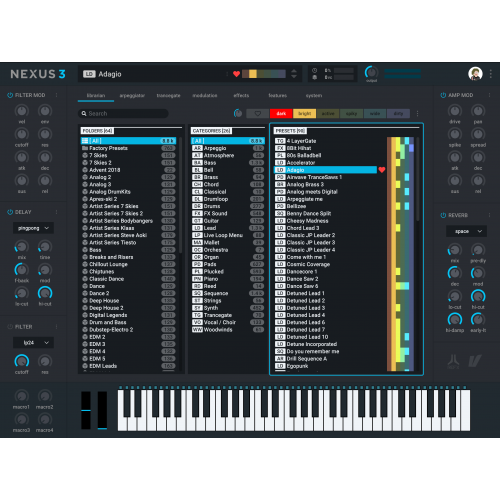Click the Vengeance V logo at bottom right
This screenshot has height=500, width=500.
(x=475, y=361)
